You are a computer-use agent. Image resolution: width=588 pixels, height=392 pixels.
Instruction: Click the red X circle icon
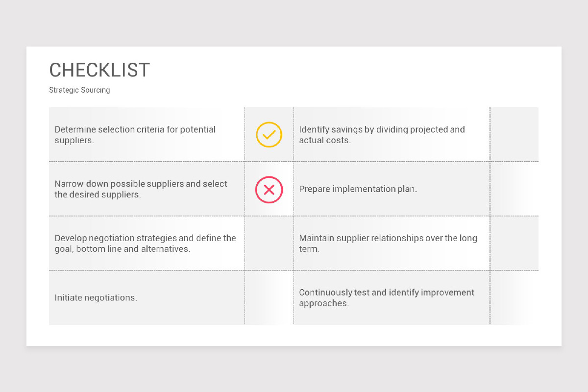(269, 190)
